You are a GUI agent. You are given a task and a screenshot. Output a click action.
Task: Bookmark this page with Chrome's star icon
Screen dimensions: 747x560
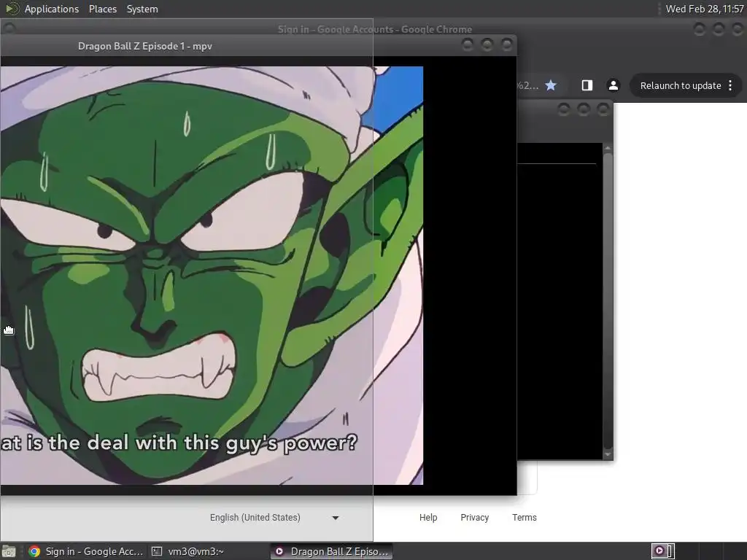pos(551,85)
